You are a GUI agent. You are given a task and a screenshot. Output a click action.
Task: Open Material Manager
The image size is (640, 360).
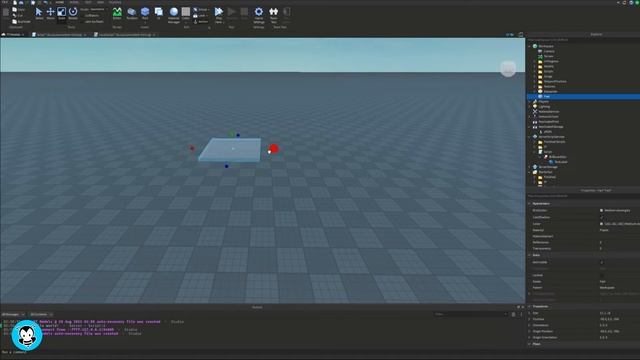coord(174,14)
